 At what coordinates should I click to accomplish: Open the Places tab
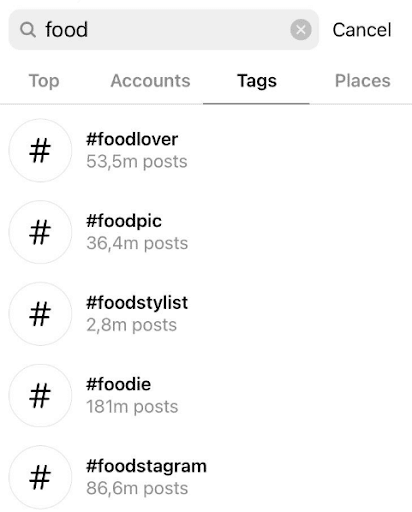(363, 81)
